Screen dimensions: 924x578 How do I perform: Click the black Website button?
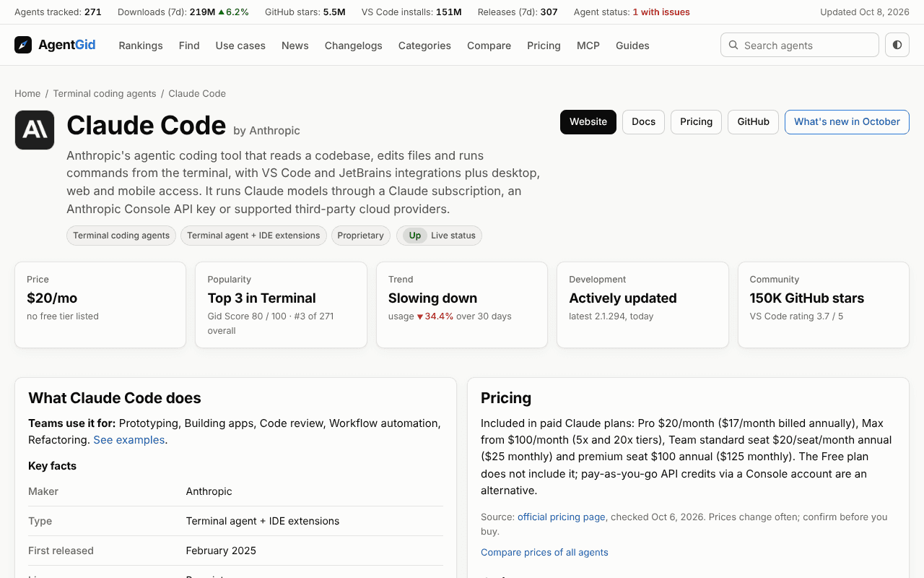[588, 122]
